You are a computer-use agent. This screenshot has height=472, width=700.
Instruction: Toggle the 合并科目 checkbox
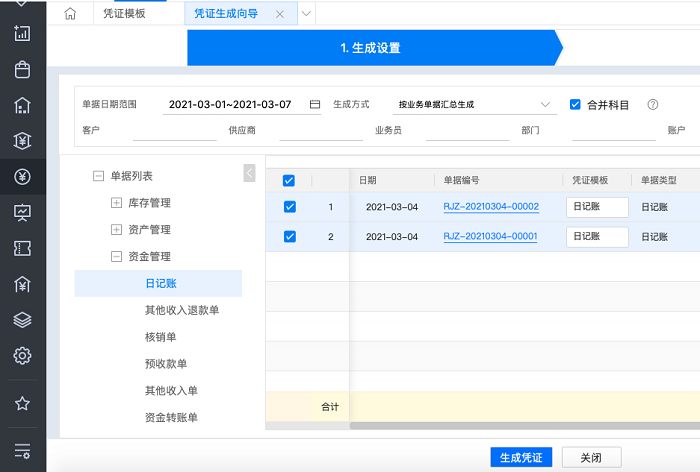click(575, 104)
